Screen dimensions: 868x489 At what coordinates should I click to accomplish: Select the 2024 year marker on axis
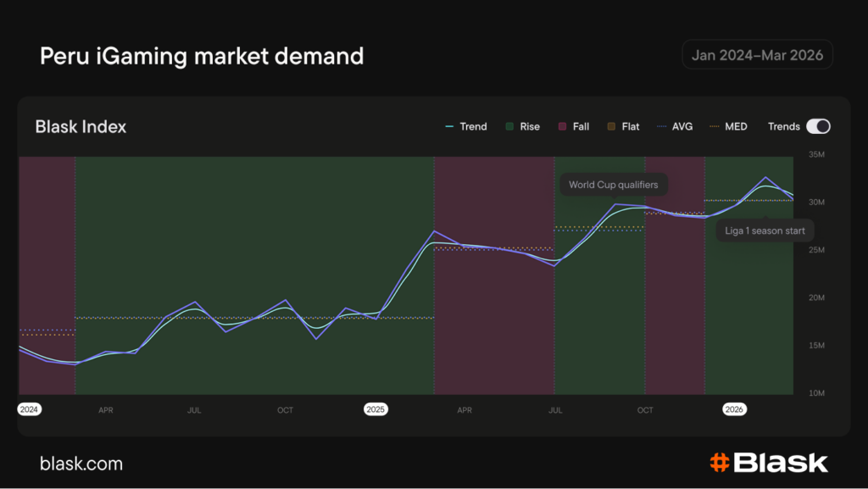(x=30, y=409)
